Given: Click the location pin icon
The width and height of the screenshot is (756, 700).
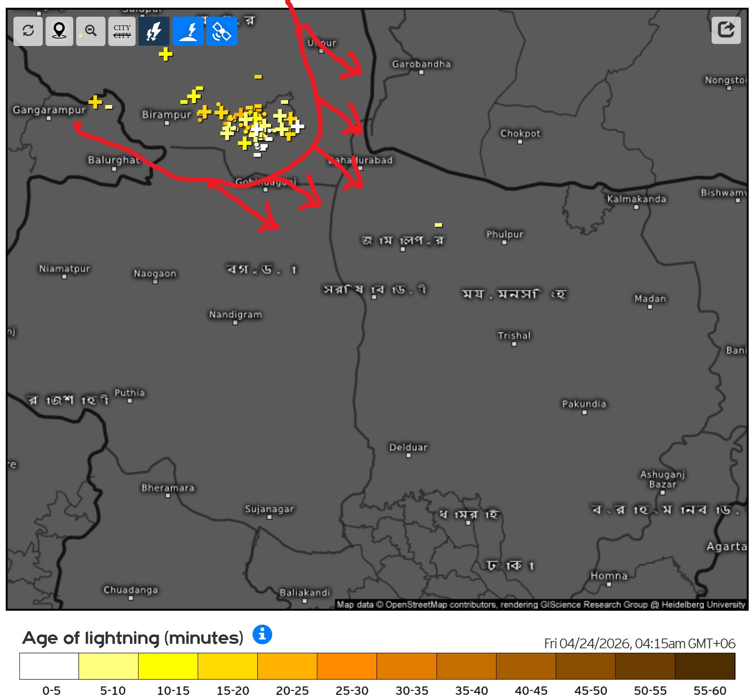Looking at the screenshot, I should pyautogui.click(x=59, y=31).
